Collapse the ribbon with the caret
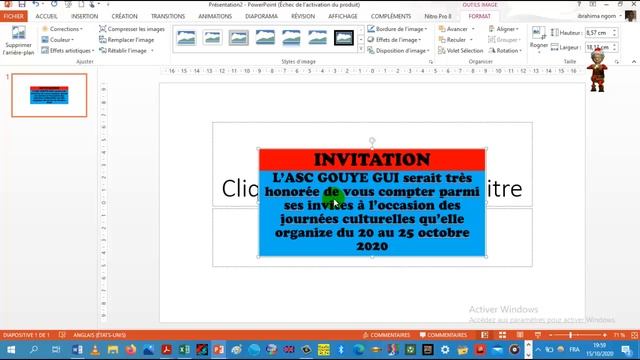This screenshot has height=360, width=640. click(633, 62)
